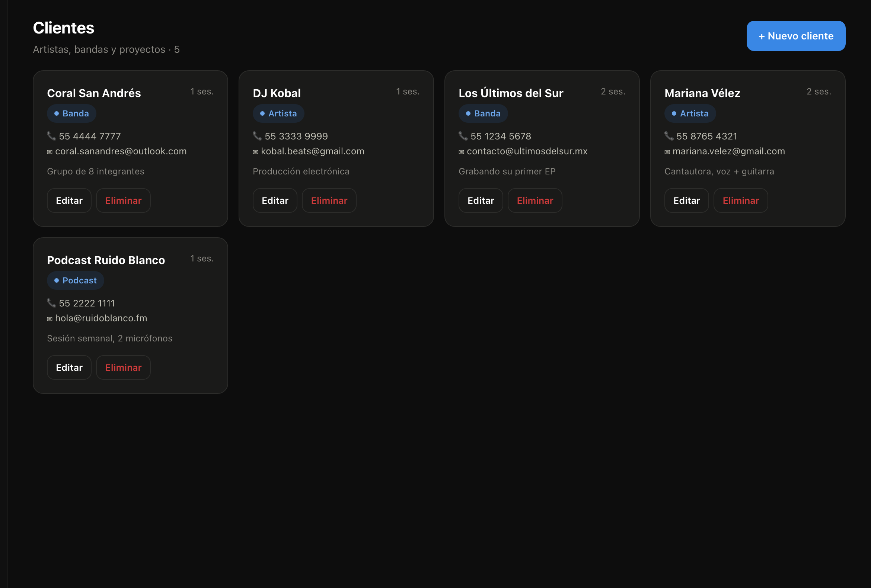Click the 2 ses. count on Los Últimos del Sur
871x588 pixels.
[613, 91]
